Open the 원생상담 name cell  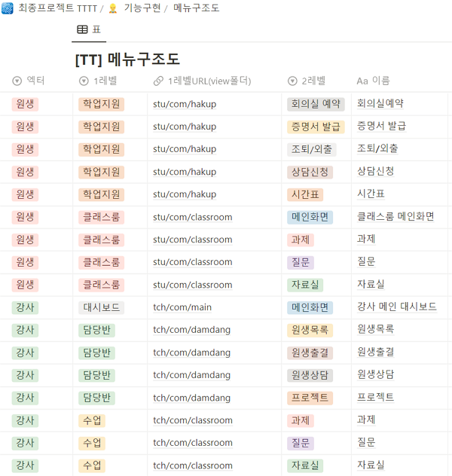[375, 374]
